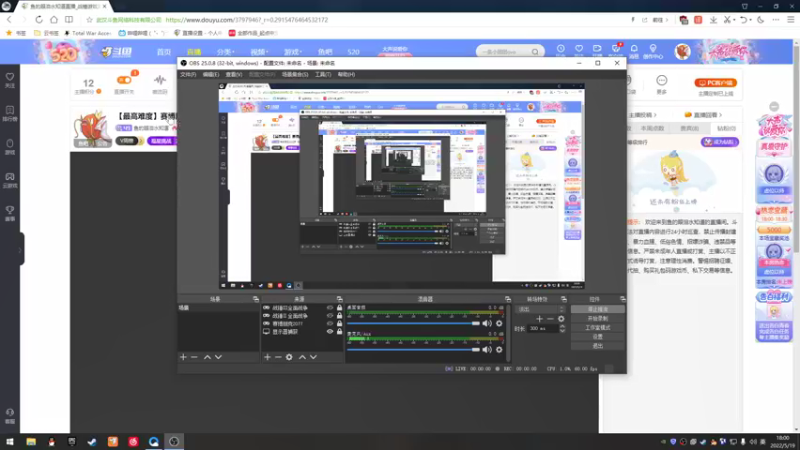Toggle visibility of third source (2077)
This screenshot has width=800, height=450.
[x=330, y=323]
